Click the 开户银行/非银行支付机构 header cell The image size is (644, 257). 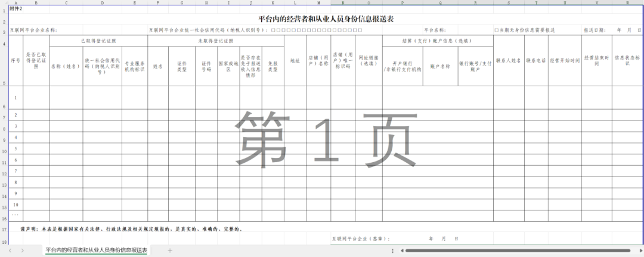click(402, 66)
